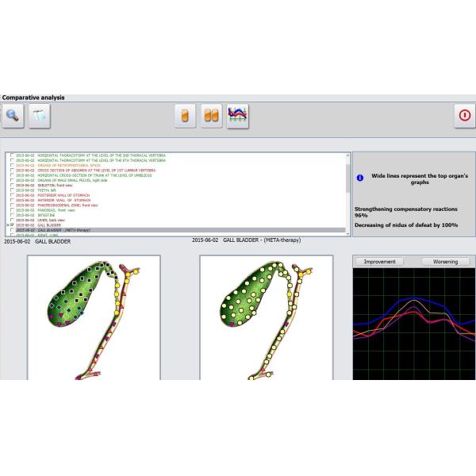Click the blue info icon
The height and width of the screenshot is (476, 476).
click(x=360, y=178)
